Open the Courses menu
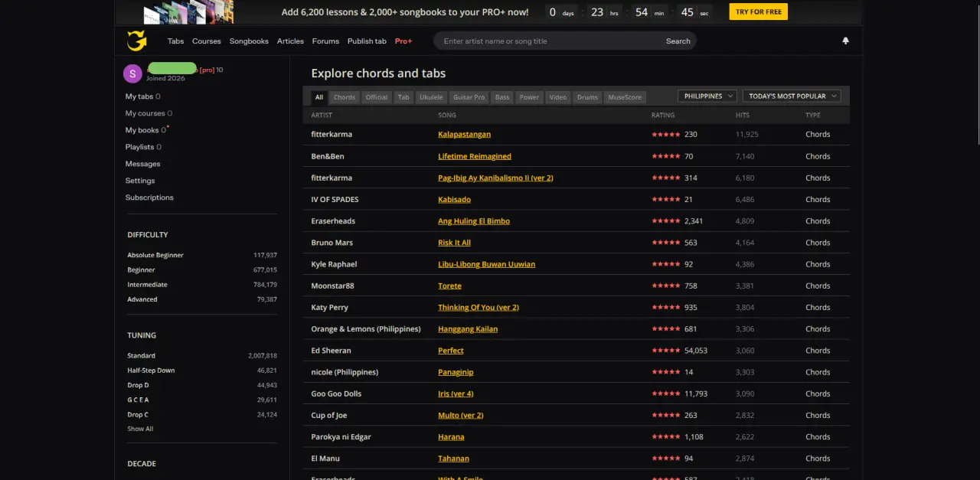 point(207,41)
